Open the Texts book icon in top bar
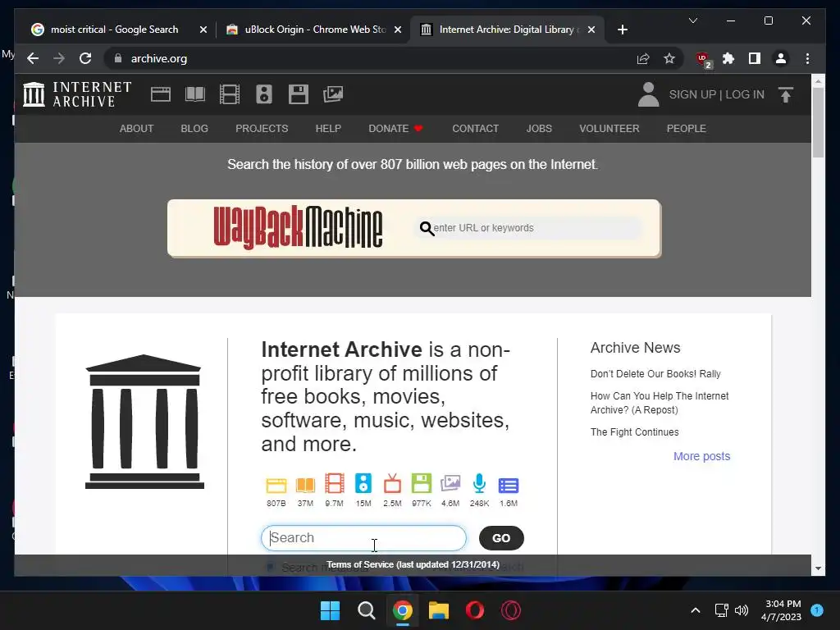The height and width of the screenshot is (630, 840). click(x=195, y=94)
